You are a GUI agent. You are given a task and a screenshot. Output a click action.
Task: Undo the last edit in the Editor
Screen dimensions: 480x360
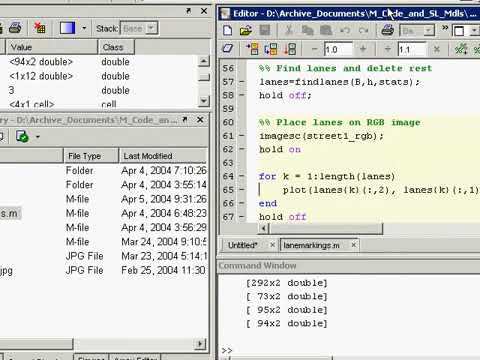point(345,31)
